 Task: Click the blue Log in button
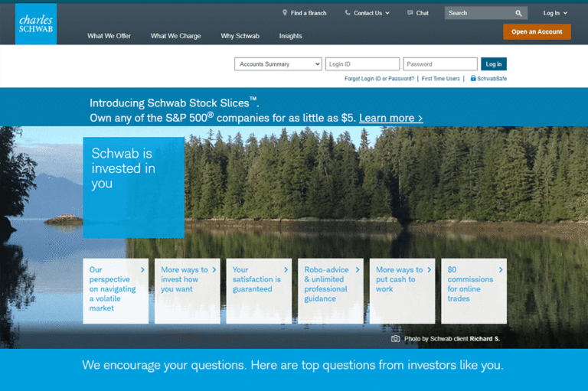[x=494, y=64]
